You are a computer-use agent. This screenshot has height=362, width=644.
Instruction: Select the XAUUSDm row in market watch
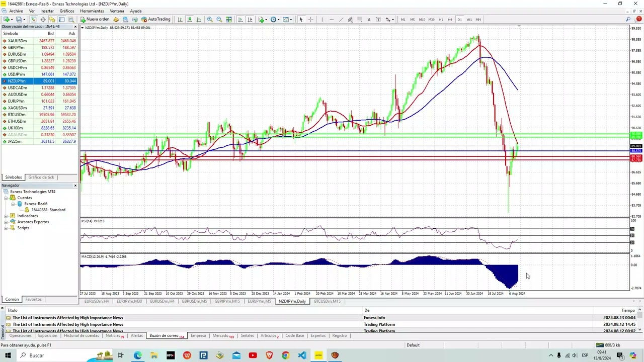coord(17,41)
